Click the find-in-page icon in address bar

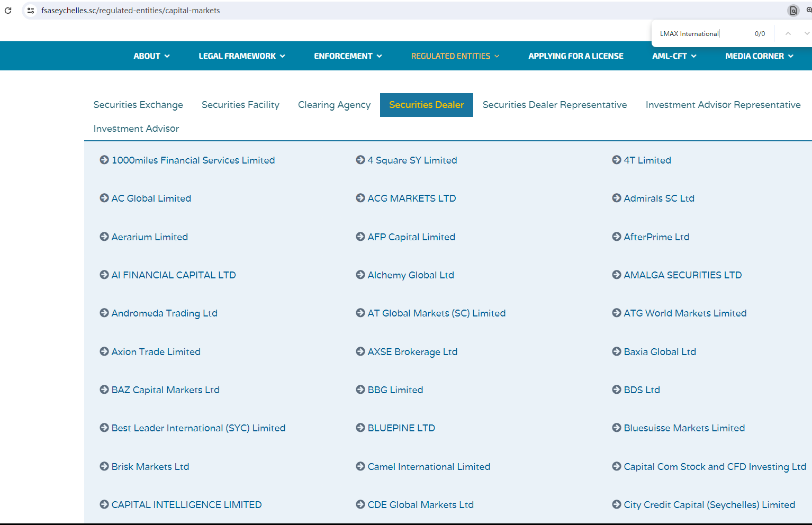[x=793, y=11]
